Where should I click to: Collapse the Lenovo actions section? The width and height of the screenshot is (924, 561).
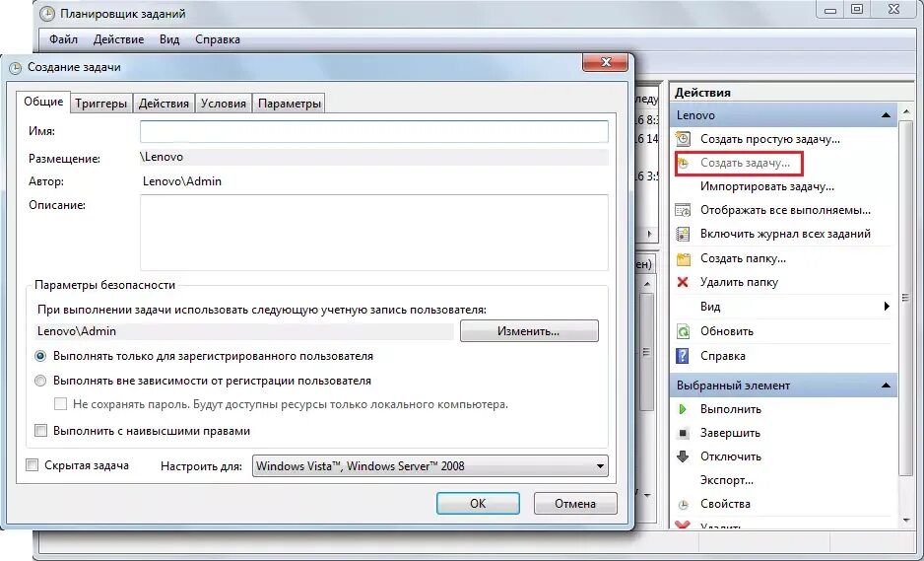tap(886, 115)
